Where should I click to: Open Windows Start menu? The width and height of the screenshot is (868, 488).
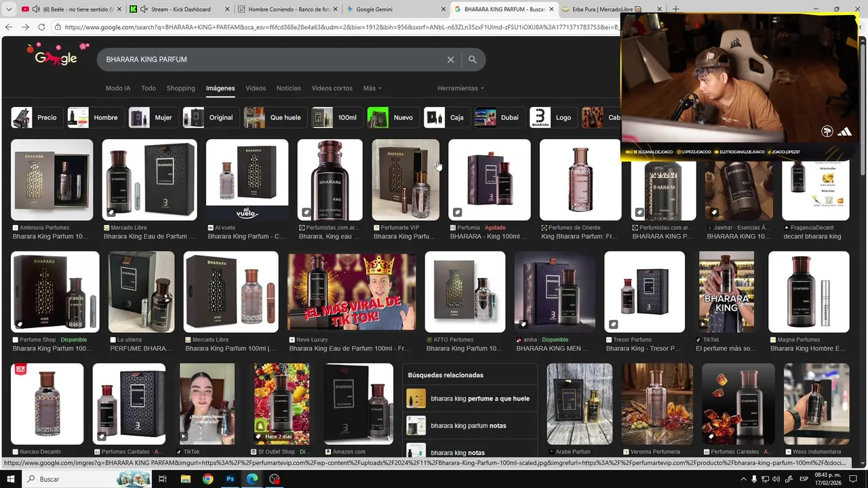pos(11,479)
